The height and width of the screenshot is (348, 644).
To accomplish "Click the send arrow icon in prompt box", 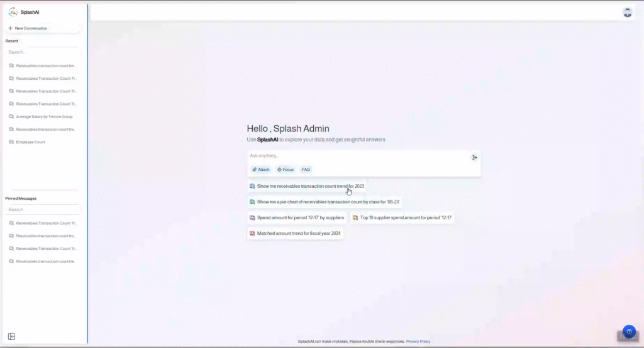I will point(474,158).
